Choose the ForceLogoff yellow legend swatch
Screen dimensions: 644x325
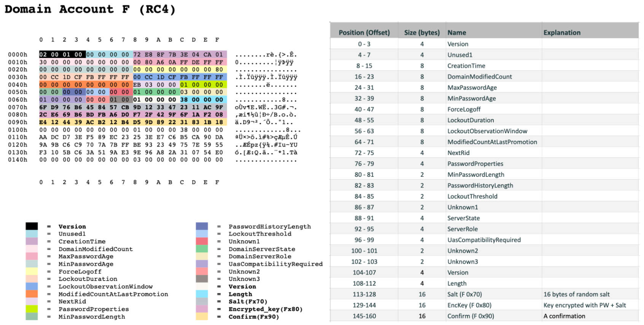32,271
